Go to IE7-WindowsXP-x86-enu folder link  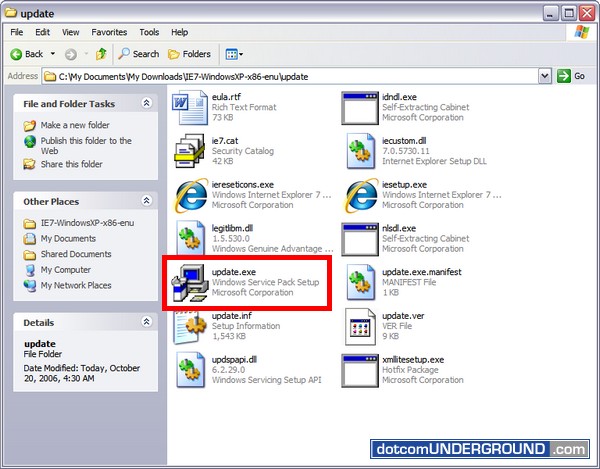tap(87, 223)
